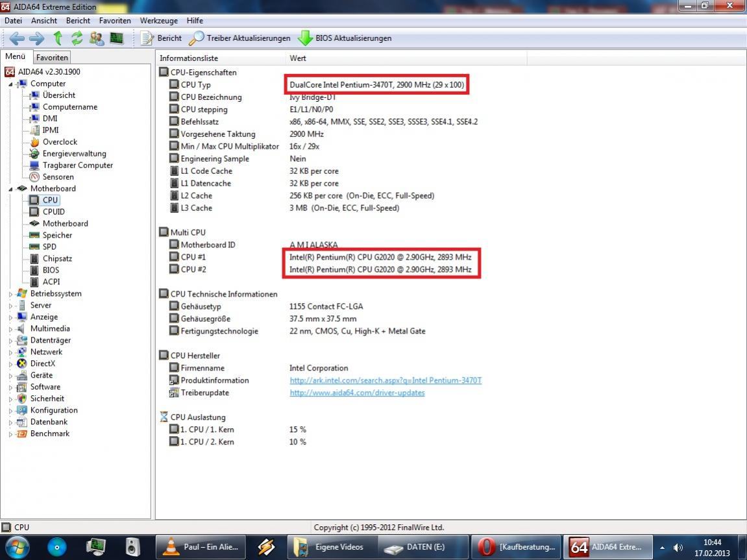Viewport: 747px width, 560px height.
Task: Select ACPI tree item
Action: click(x=51, y=282)
